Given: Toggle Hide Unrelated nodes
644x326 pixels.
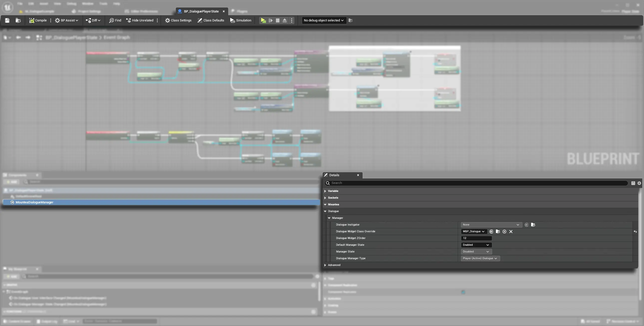Looking at the screenshot, I should tap(140, 20).
